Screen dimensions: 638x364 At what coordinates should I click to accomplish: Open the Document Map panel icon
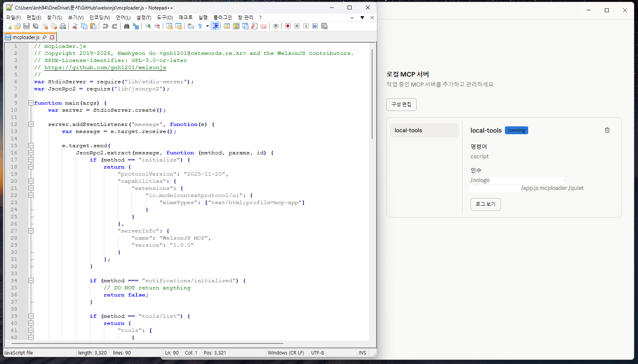tap(236, 26)
